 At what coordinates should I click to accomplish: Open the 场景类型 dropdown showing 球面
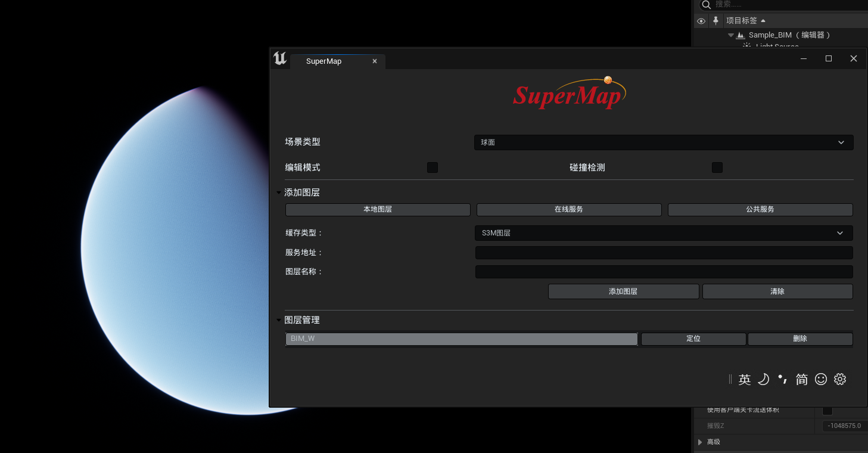click(x=664, y=142)
